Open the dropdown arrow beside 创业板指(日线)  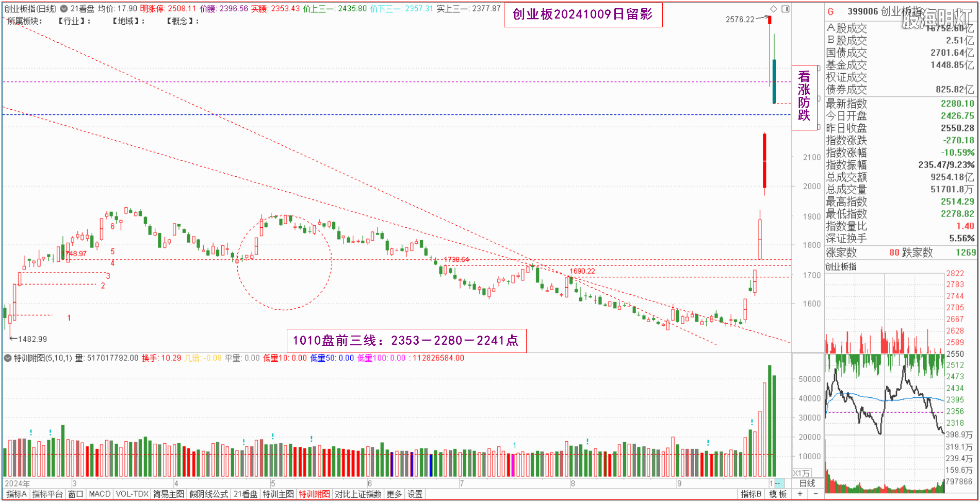tap(64, 9)
